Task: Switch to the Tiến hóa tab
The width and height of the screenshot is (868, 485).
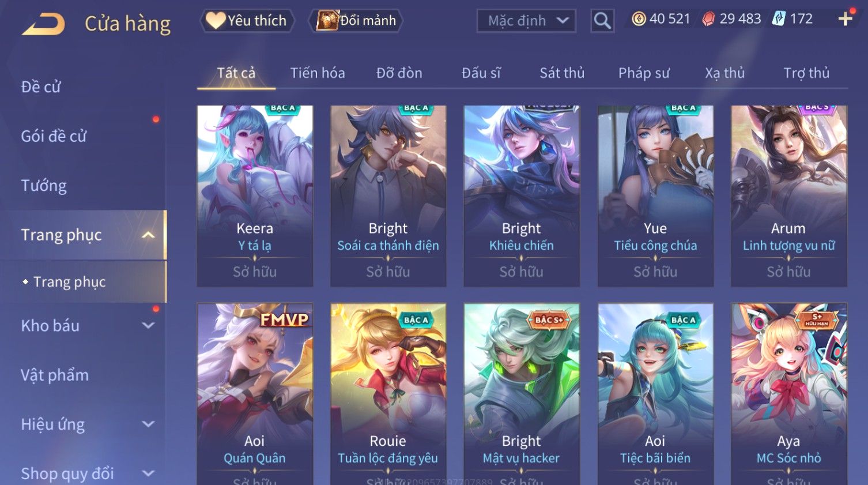Action: [x=318, y=73]
